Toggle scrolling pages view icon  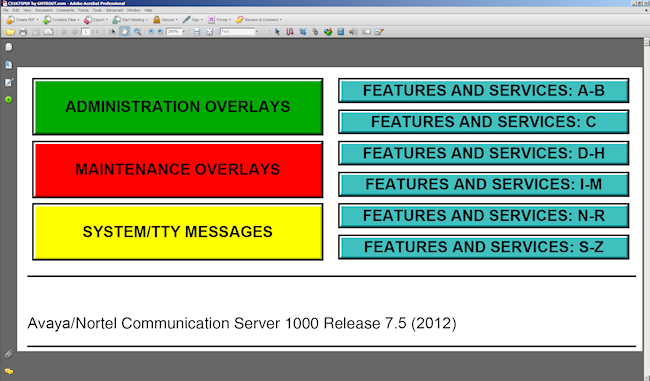(x=197, y=32)
